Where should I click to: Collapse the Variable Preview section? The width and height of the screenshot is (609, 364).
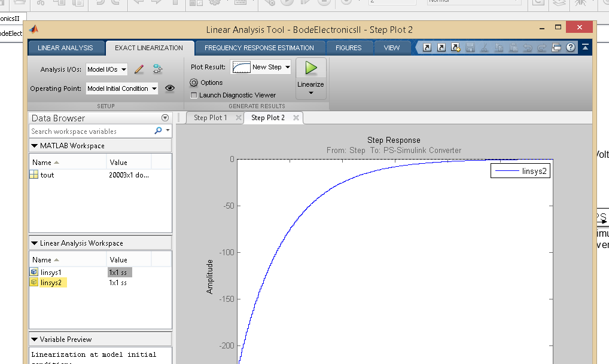tap(34, 339)
